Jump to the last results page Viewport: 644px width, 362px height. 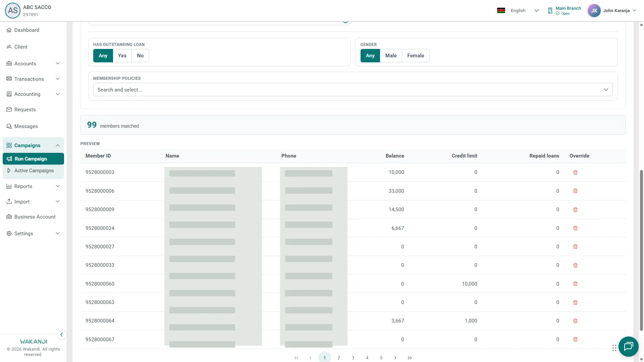click(x=410, y=358)
